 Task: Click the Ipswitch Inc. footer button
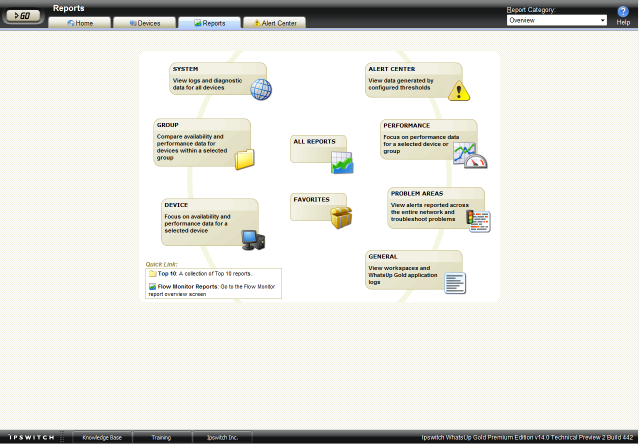(222, 437)
